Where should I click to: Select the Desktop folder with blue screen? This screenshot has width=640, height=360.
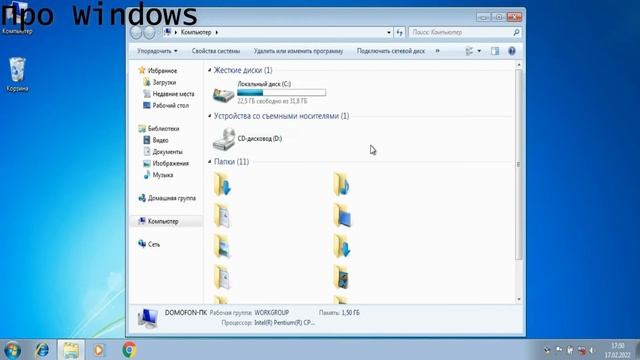(x=342, y=216)
